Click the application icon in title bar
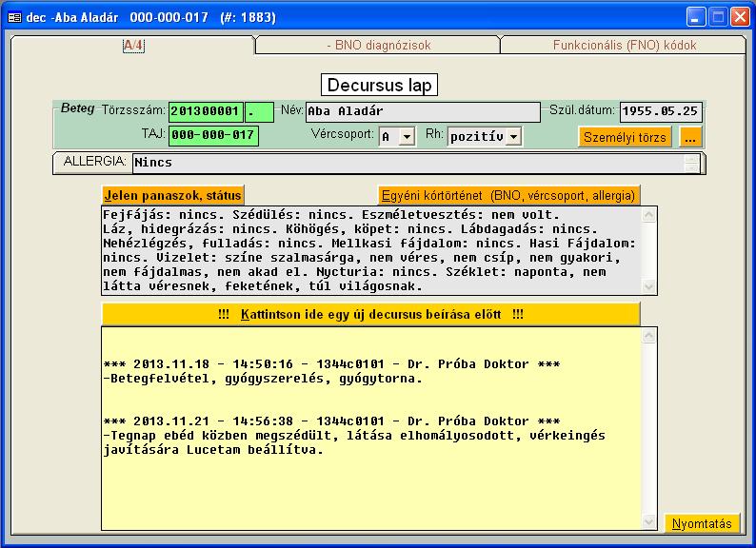756x548 pixels. click(14, 16)
